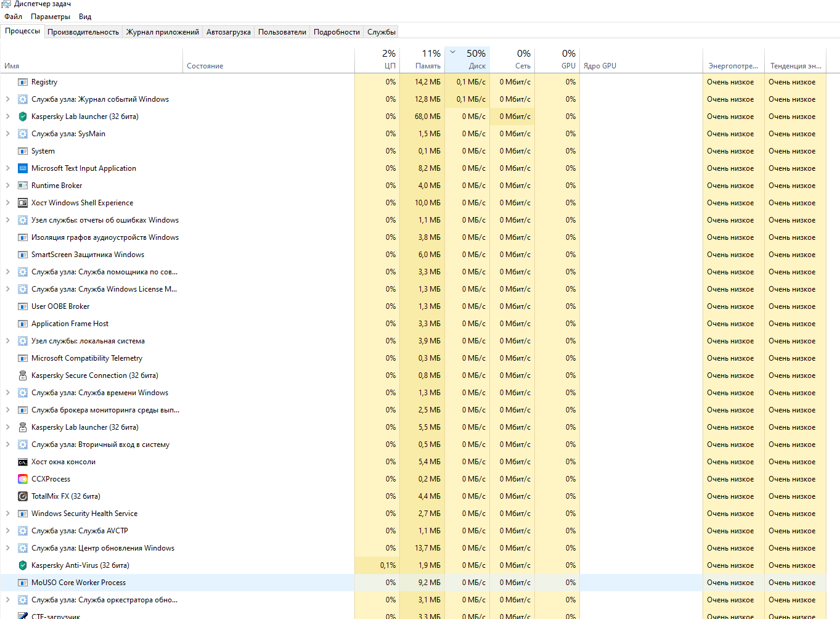Expand Хост Windows Shell Experience
Image resolution: width=840 pixels, height=619 pixels.
point(7,203)
